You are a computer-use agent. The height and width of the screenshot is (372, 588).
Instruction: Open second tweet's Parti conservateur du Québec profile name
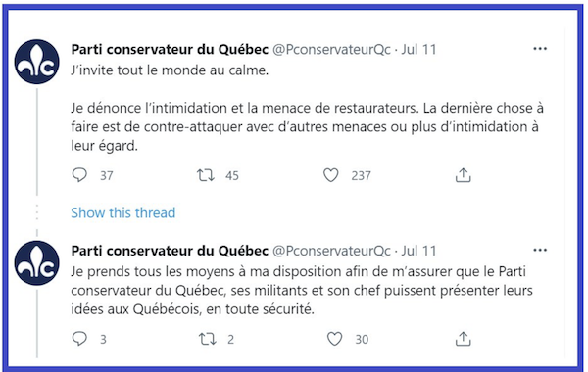[170, 251]
